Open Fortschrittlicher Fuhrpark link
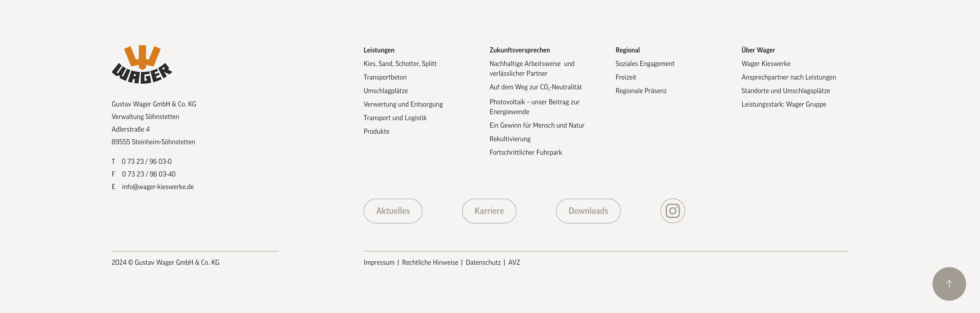The height and width of the screenshot is (313, 980). pos(525,152)
